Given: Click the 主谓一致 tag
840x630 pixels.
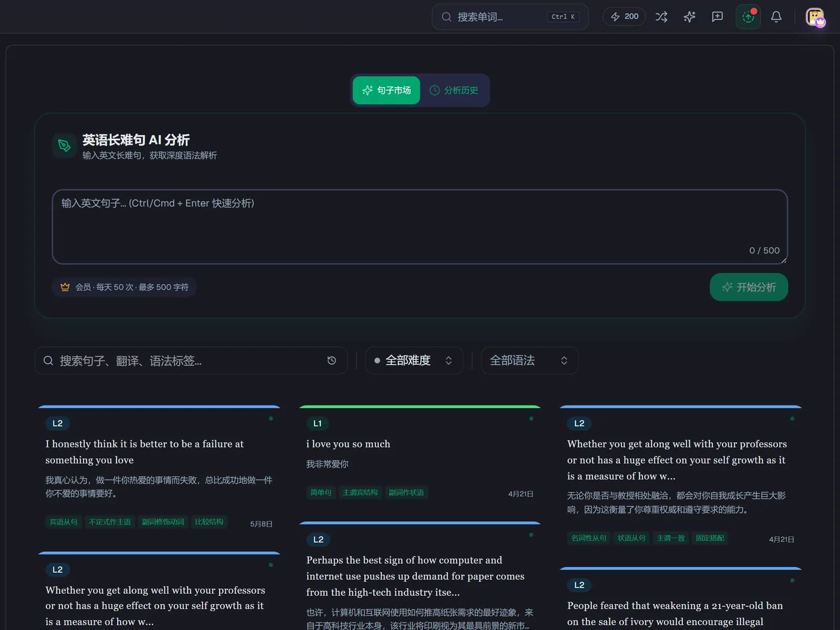Looking at the screenshot, I should pyautogui.click(x=671, y=538).
